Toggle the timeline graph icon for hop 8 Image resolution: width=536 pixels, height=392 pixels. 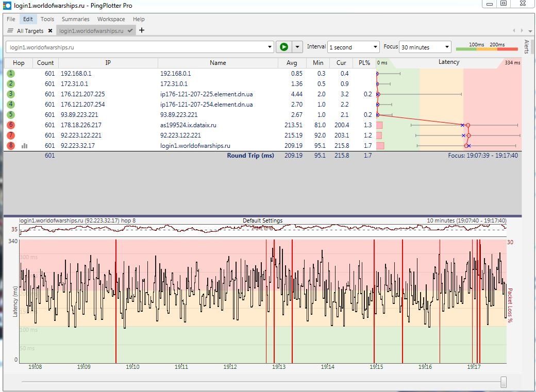click(24, 146)
